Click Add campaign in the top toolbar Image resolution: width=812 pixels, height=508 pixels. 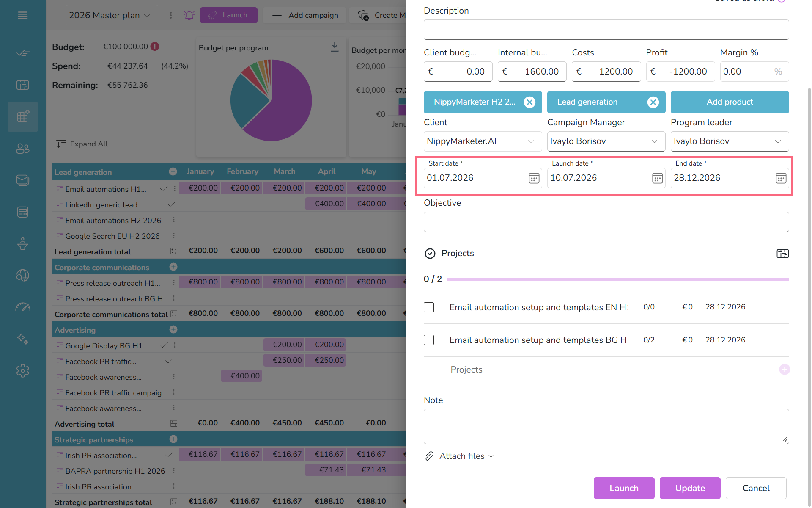pos(304,15)
